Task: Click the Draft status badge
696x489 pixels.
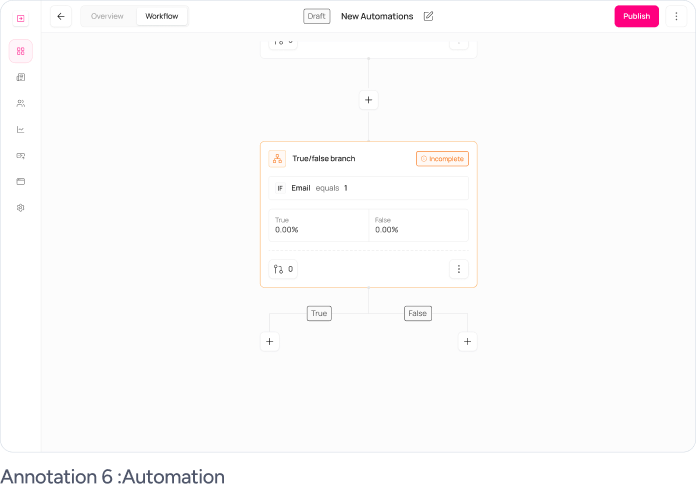Action: [316, 16]
